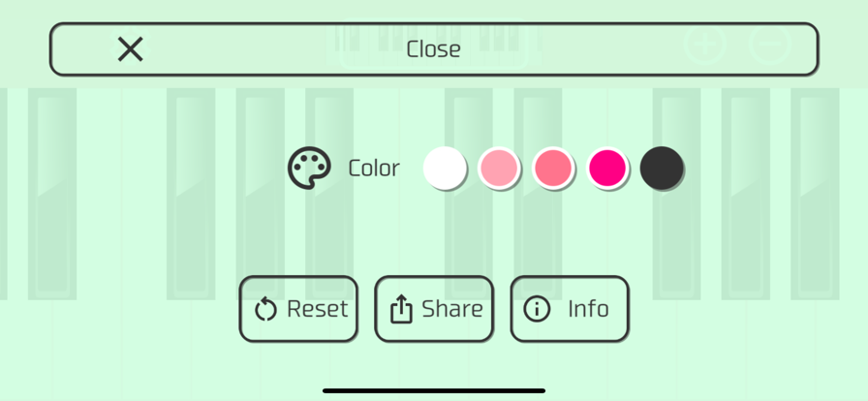Image resolution: width=868 pixels, height=401 pixels.
Task: Tap the faded plus zoom icon
Action: [x=704, y=44]
